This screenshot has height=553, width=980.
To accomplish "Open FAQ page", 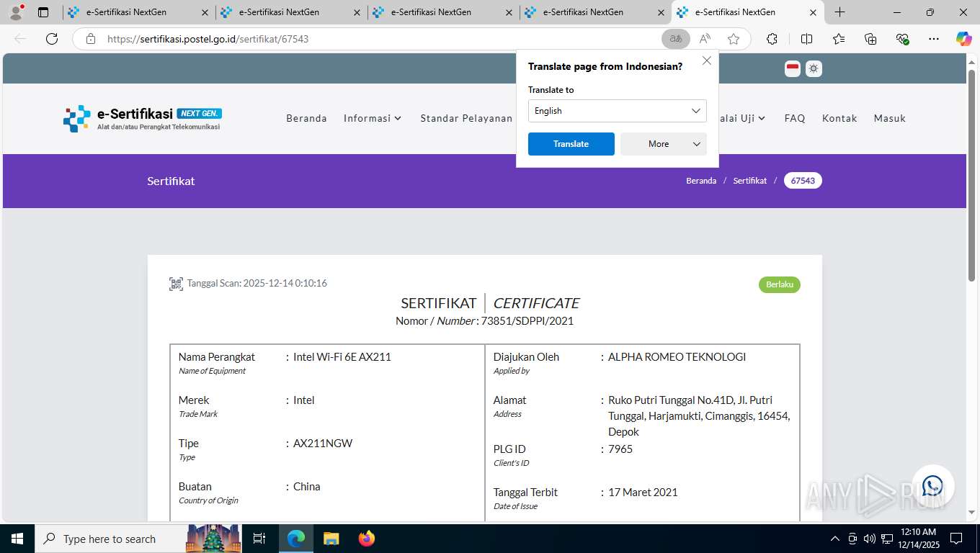I will 795,118.
